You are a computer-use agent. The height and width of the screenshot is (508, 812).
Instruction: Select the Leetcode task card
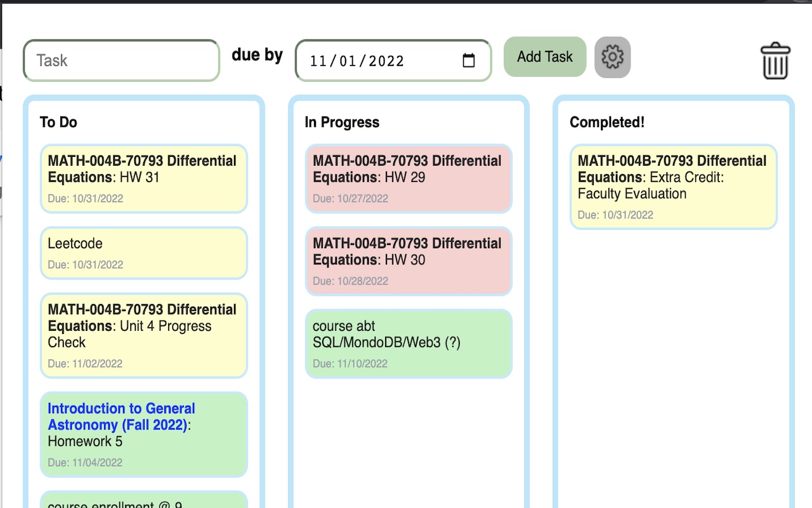pyautogui.click(x=143, y=253)
